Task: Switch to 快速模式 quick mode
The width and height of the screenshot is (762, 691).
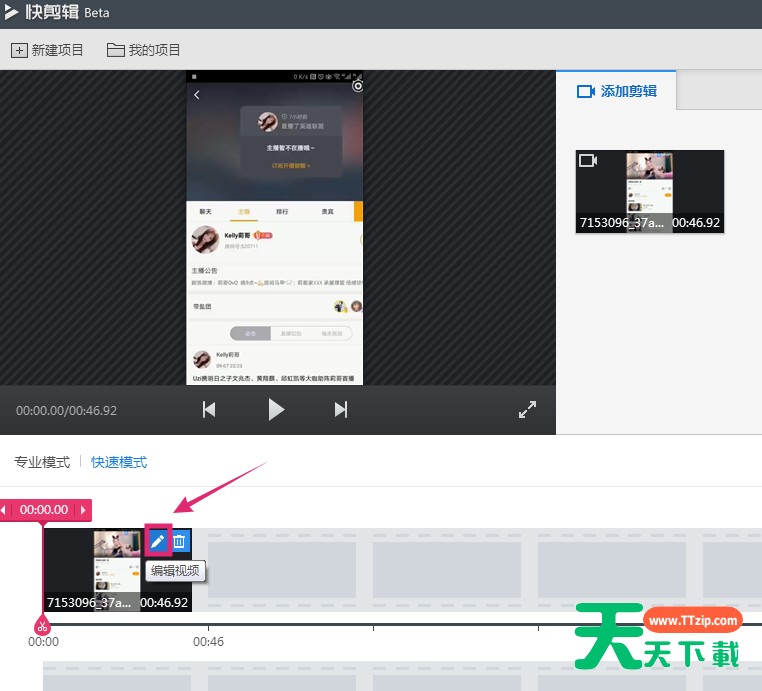Action: click(119, 462)
